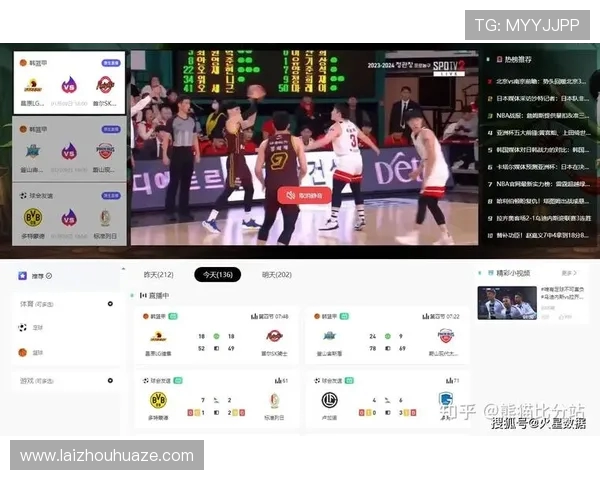The height and width of the screenshot is (480, 600).
Task: Click the VS flame icon in first sidebar card
Action: tap(69, 86)
